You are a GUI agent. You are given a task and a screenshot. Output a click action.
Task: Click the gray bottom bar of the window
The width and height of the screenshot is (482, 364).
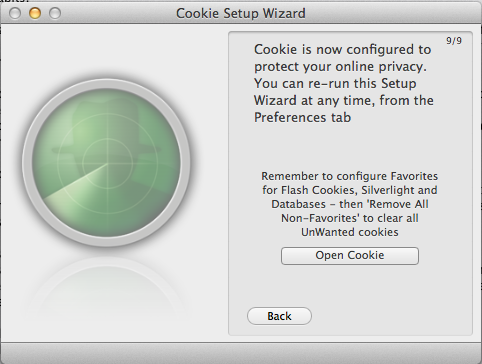241,353
